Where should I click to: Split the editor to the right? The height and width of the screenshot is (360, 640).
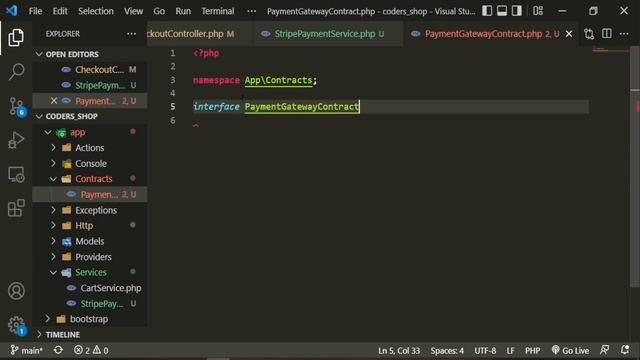tap(607, 34)
